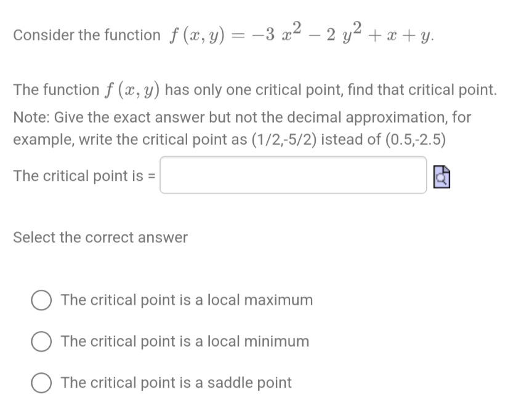The image size is (532, 416).
Task: Click the 'Select the correct answer' heading
Action: pos(100,238)
